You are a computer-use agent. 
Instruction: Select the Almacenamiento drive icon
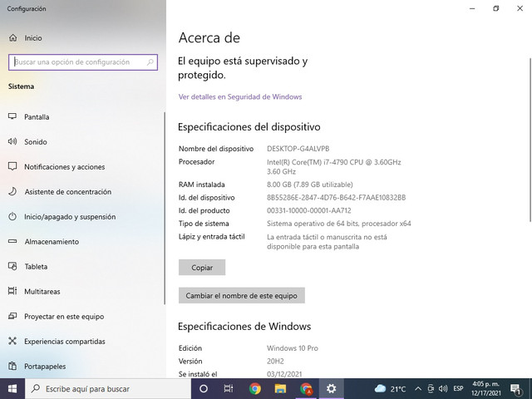point(12,241)
